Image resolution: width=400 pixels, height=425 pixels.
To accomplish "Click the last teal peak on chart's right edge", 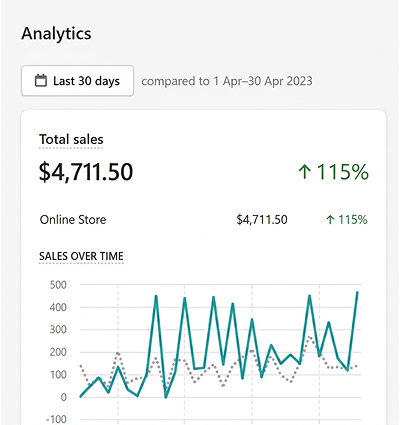I will [x=357, y=292].
